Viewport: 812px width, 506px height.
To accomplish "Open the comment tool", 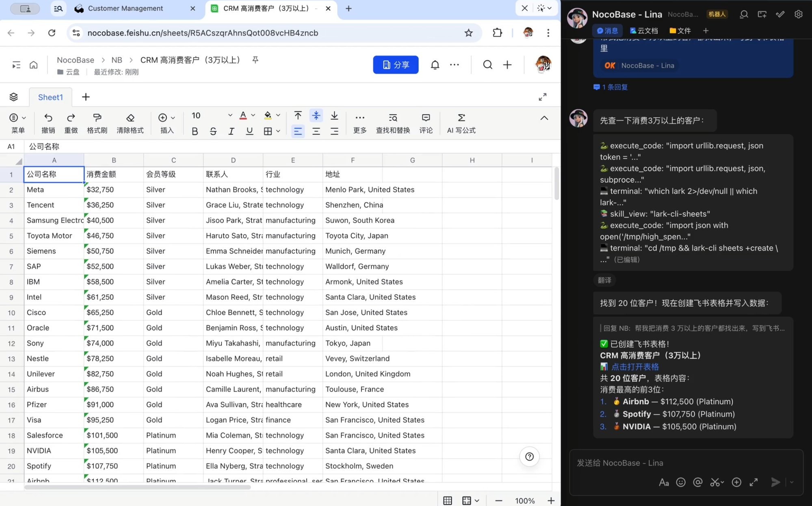I will tap(426, 123).
